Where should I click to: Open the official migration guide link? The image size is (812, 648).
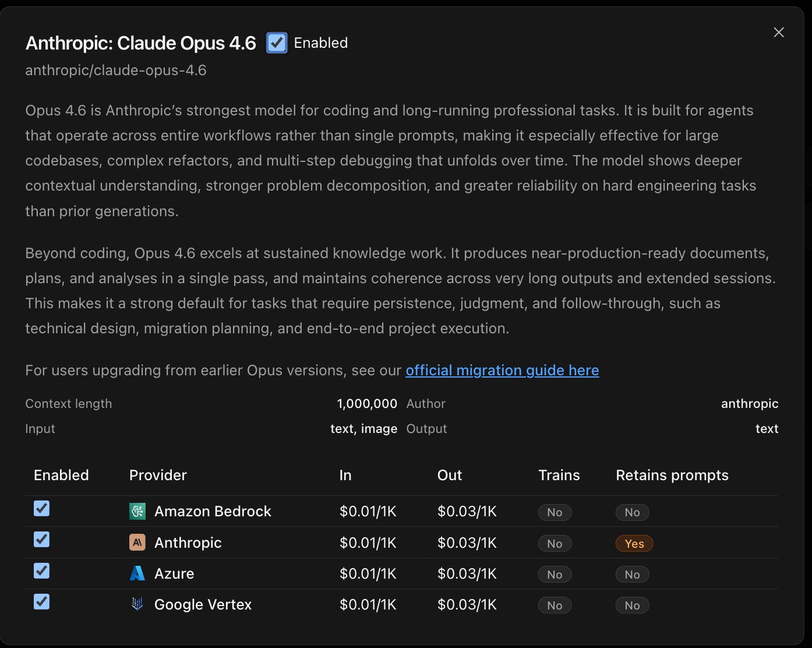(502, 371)
